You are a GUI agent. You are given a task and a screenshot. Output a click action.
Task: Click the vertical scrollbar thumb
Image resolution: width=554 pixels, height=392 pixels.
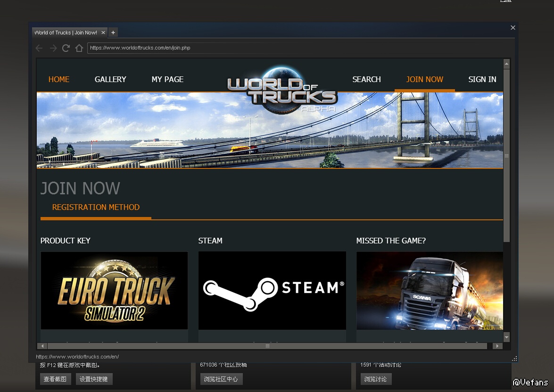pyautogui.click(x=507, y=156)
